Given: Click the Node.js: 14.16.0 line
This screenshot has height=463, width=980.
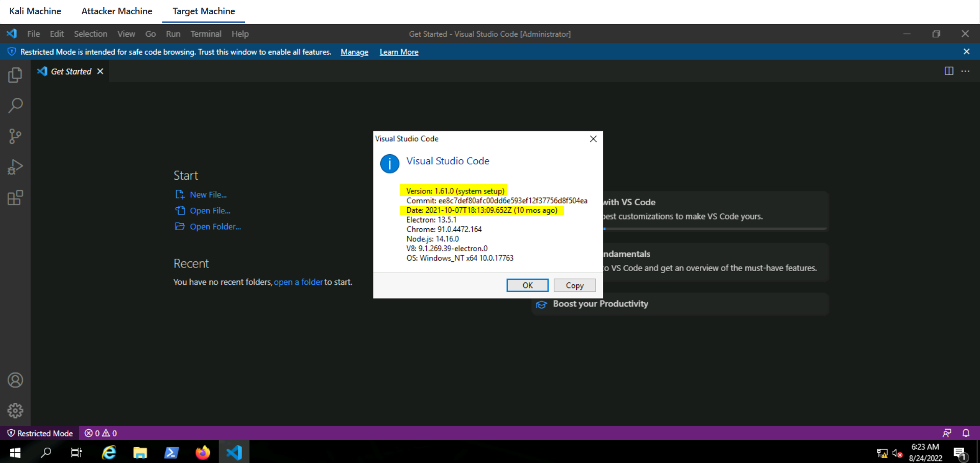Looking at the screenshot, I should click(432, 239).
